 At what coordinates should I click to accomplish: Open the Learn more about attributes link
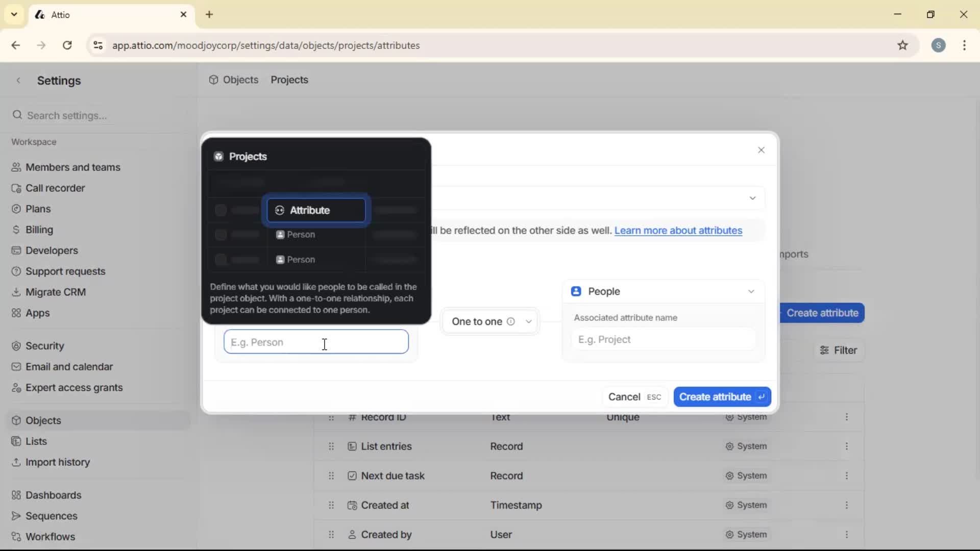[x=678, y=231]
